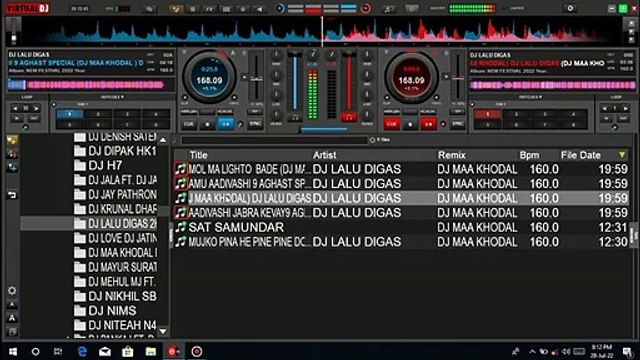The width and height of the screenshot is (640, 360).
Task: Select track AADIVASHI JABRA KEVAY
Action: pyautogui.click(x=401, y=213)
